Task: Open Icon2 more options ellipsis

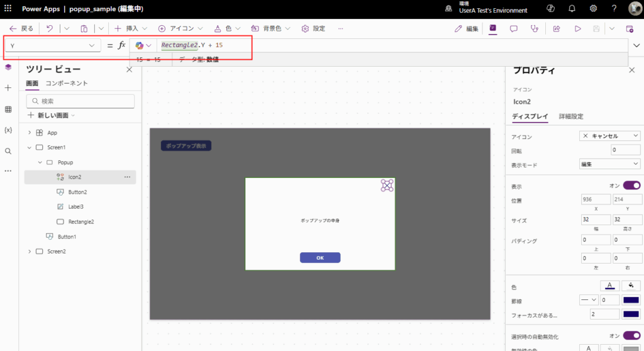Action: 127,177
